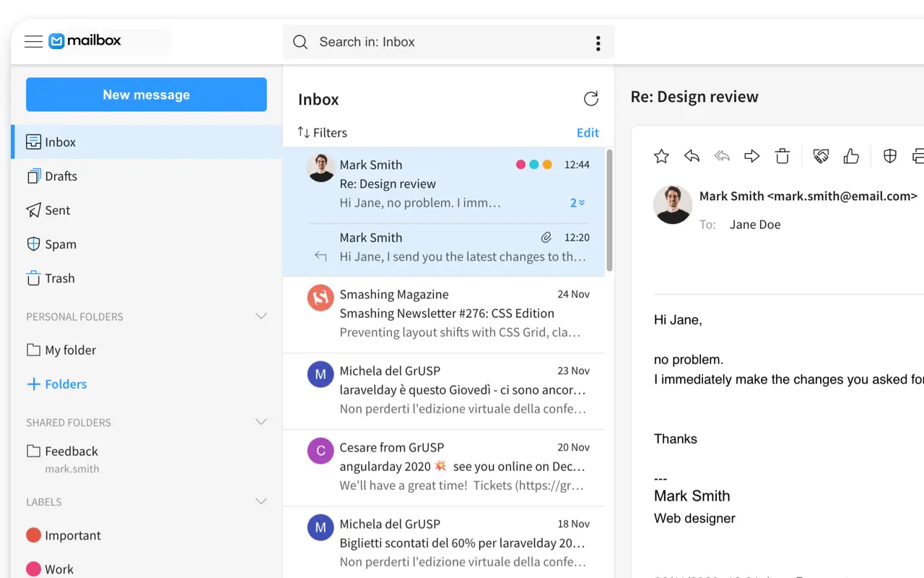Click the reply arrow icon
This screenshot has height=578, width=924.
click(x=692, y=156)
